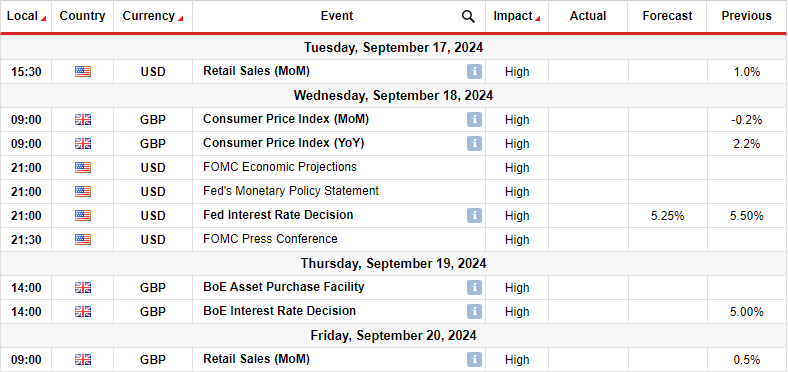788x372 pixels.
Task: Open info icon for US Retail Sales (MoM)
Action: click(474, 71)
